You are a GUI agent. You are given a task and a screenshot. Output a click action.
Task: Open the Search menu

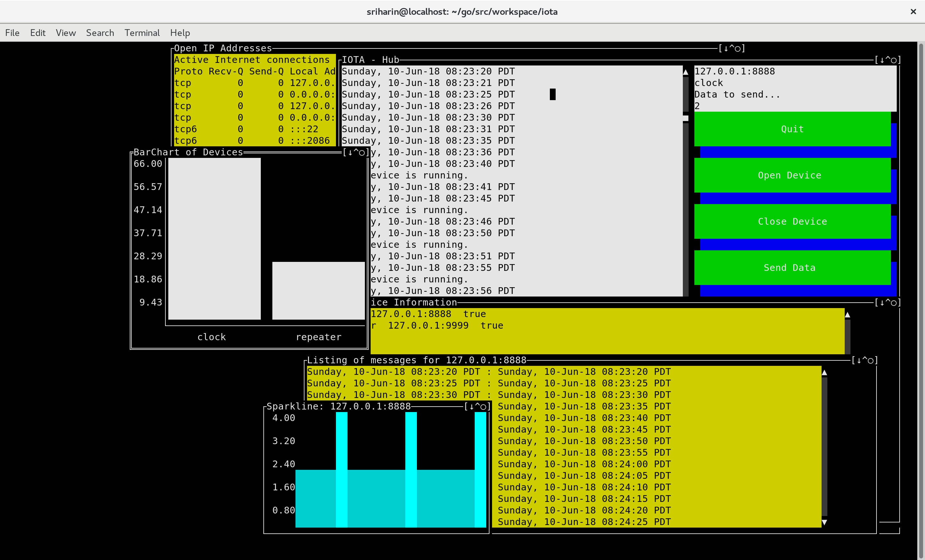coord(100,33)
